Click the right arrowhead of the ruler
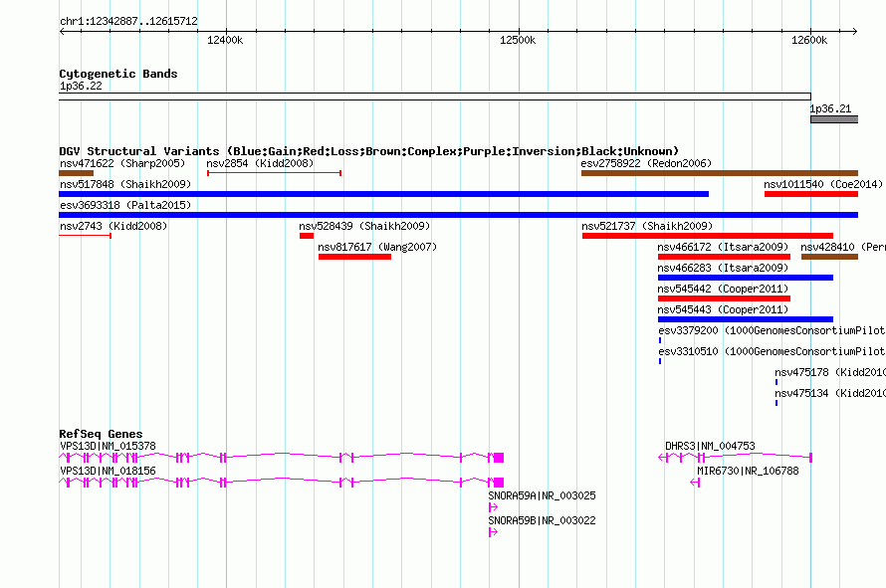The image size is (886, 588). point(855,31)
